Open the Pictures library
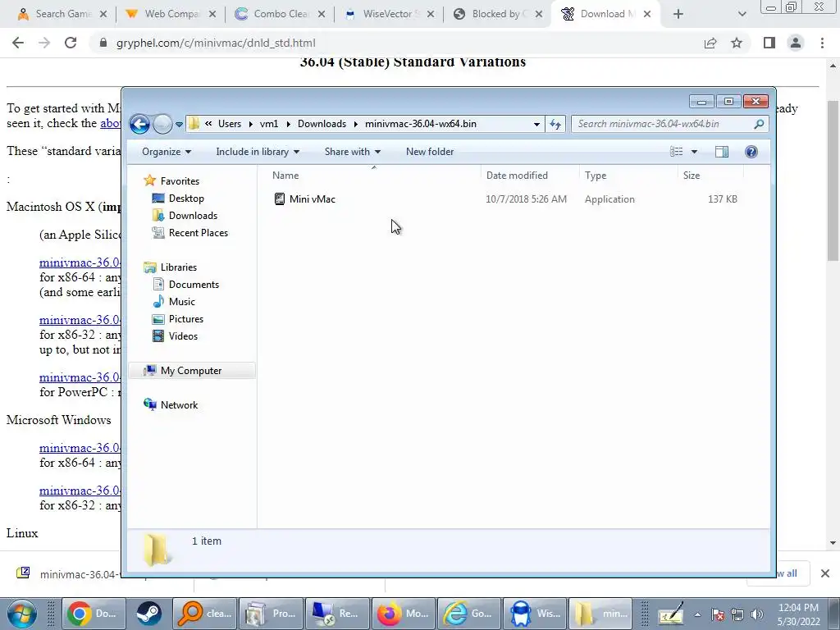 pyautogui.click(x=186, y=319)
